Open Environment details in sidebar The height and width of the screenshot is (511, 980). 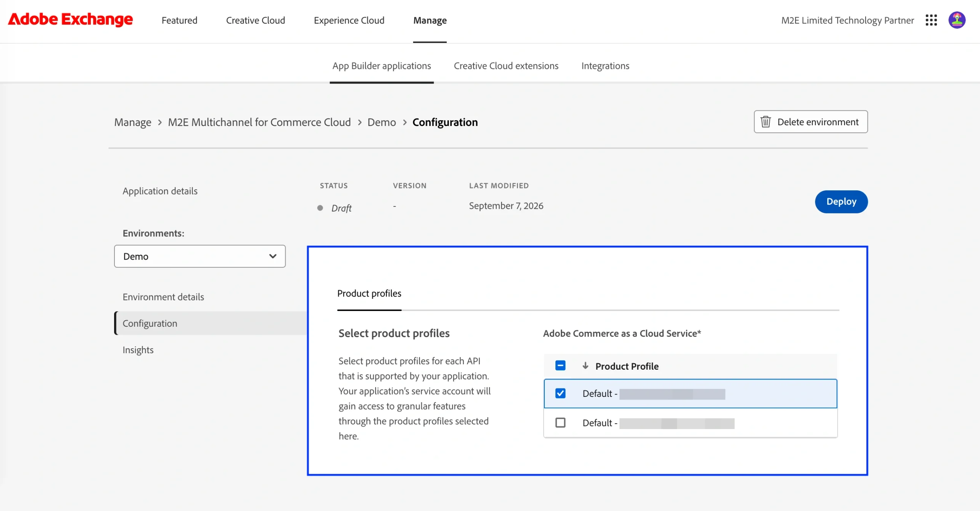tap(163, 297)
